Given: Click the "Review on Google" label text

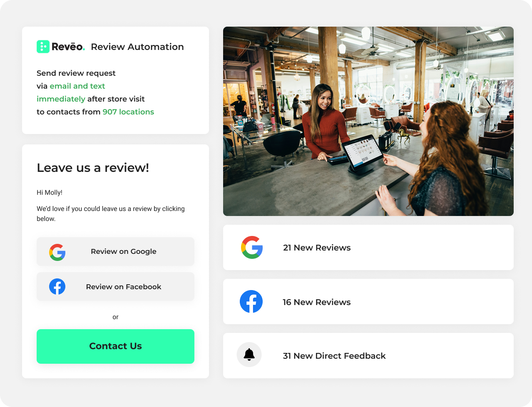Looking at the screenshot, I should 124,251.
